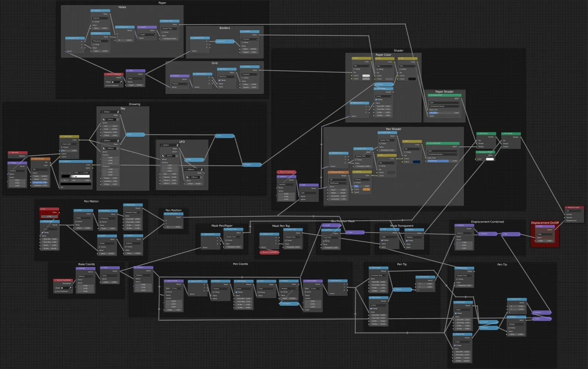Select the red Geometry node header

click(x=17, y=153)
